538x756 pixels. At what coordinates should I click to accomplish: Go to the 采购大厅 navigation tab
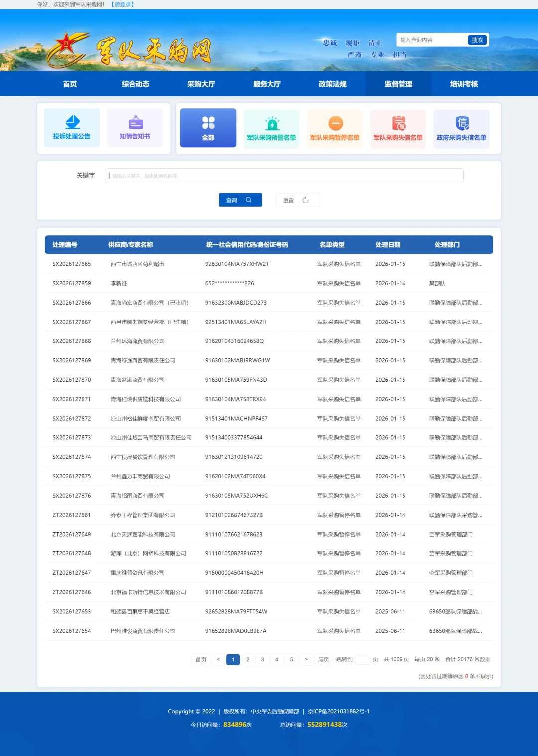click(x=201, y=84)
